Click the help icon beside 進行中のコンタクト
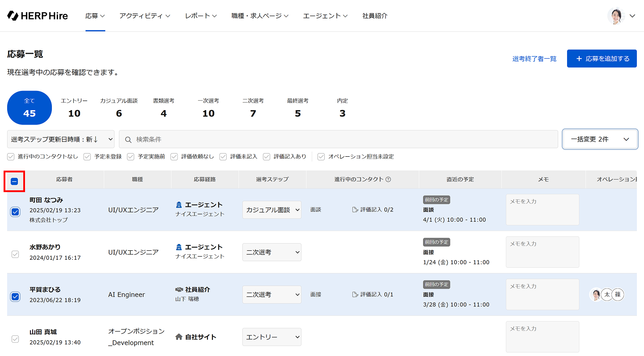Viewport: 644px width, 356px height. pos(388,180)
